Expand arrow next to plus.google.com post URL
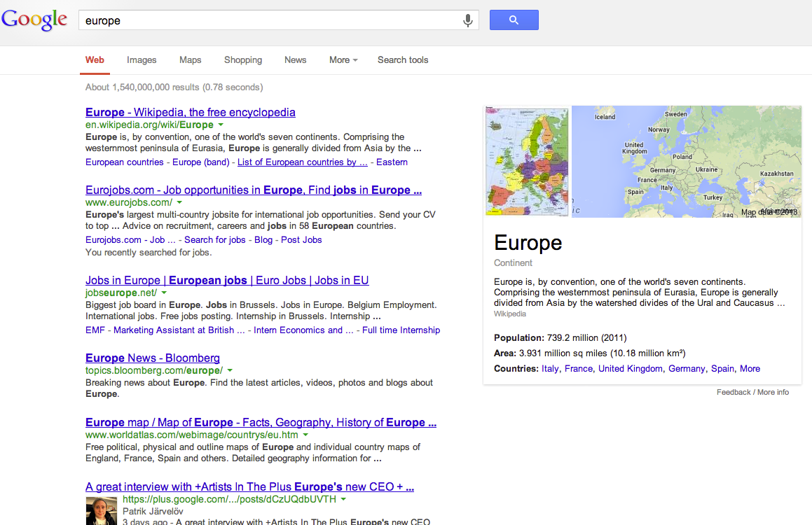The height and width of the screenshot is (525, 812). click(343, 500)
